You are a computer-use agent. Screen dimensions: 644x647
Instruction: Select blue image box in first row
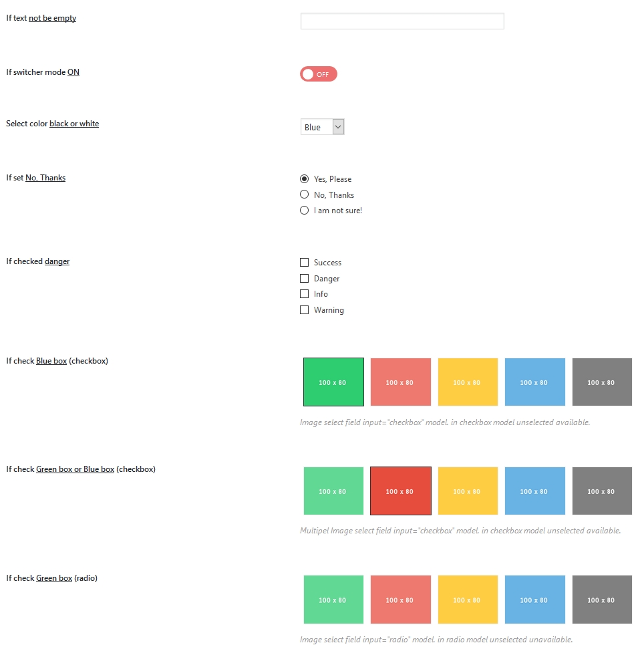534,382
